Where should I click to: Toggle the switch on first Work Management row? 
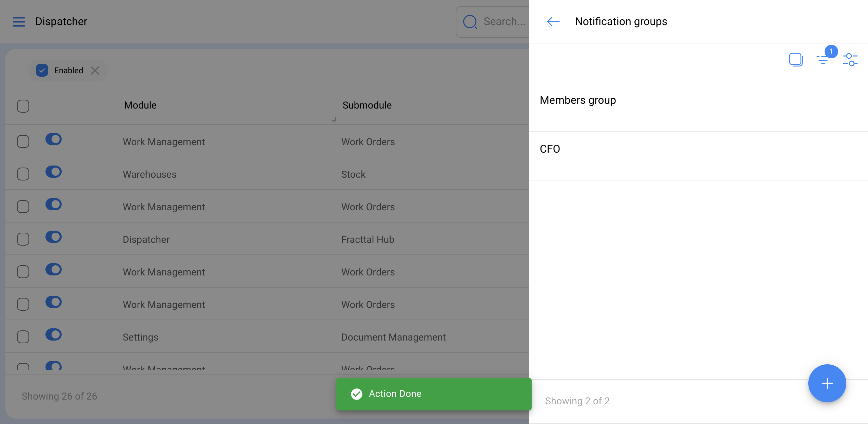(x=54, y=139)
